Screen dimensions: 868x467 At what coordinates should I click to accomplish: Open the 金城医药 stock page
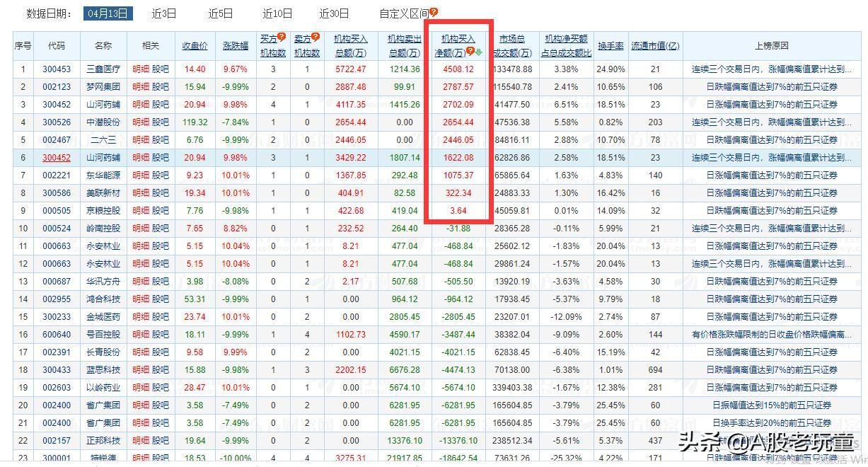tap(103, 317)
